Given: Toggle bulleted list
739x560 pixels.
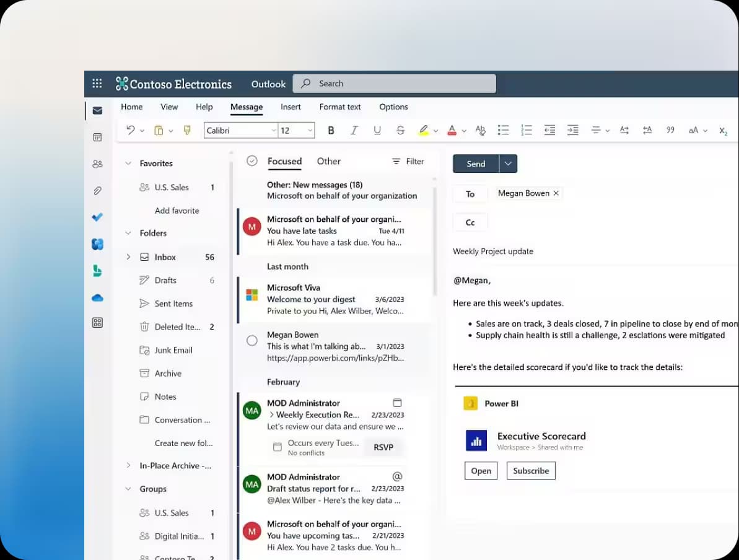Looking at the screenshot, I should point(504,130).
